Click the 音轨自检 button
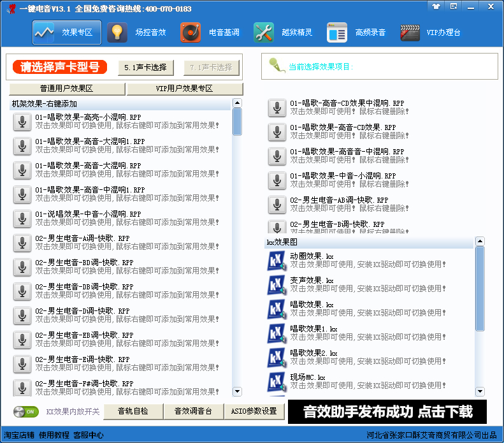This screenshot has height=443, width=504. 133,412
